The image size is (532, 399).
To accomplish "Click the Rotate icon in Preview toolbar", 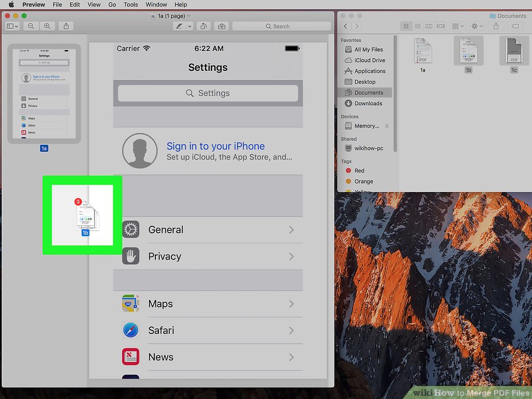I will click(203, 26).
